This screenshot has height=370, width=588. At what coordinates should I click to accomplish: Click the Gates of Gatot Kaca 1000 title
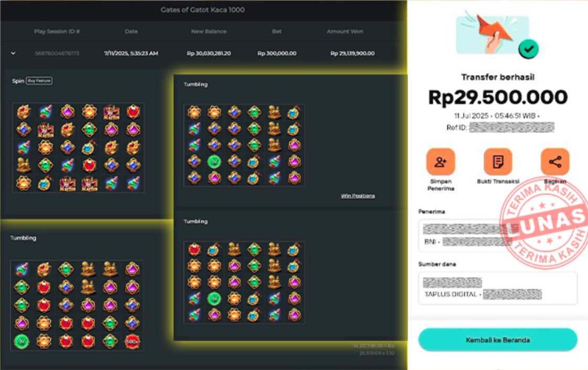click(203, 10)
